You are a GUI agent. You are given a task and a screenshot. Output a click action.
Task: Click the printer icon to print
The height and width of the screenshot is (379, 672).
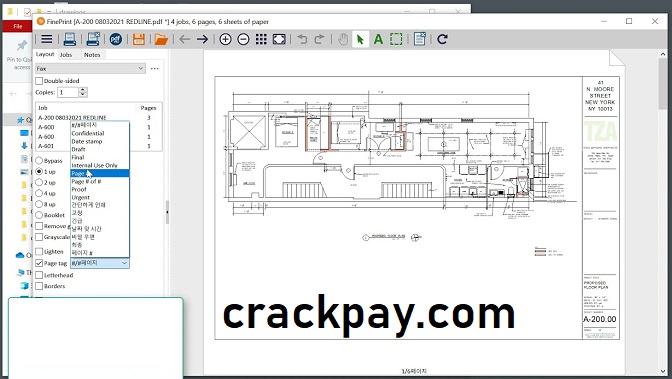coord(69,39)
